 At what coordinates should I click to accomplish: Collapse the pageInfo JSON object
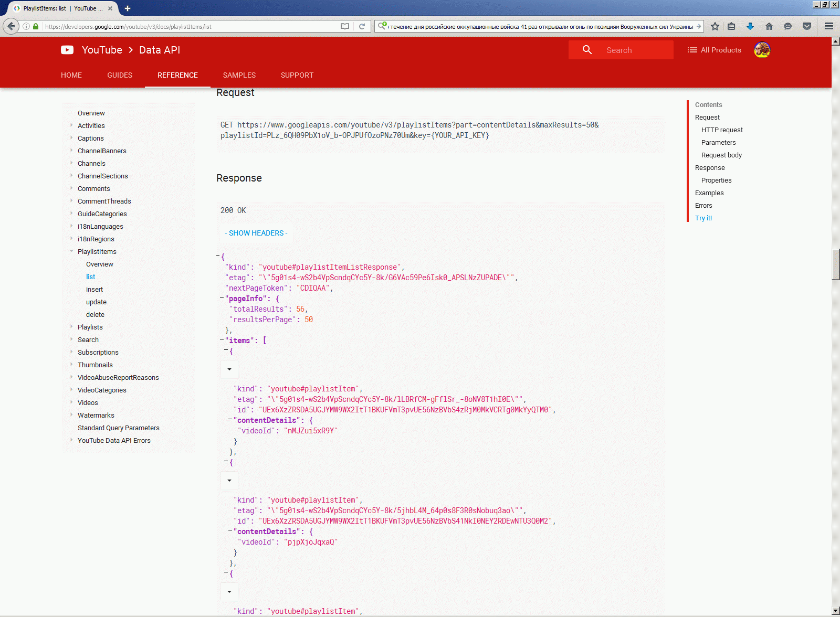point(222,297)
